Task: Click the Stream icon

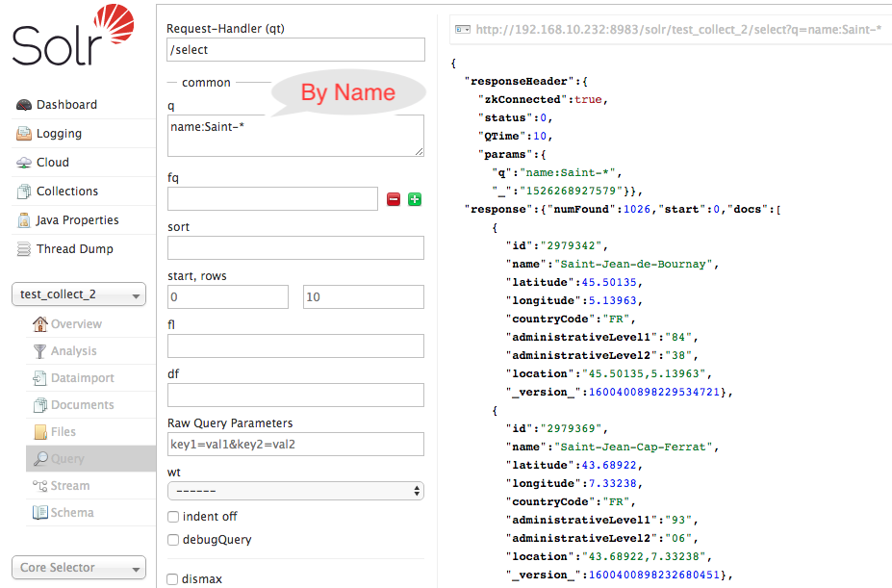Action: (x=39, y=486)
